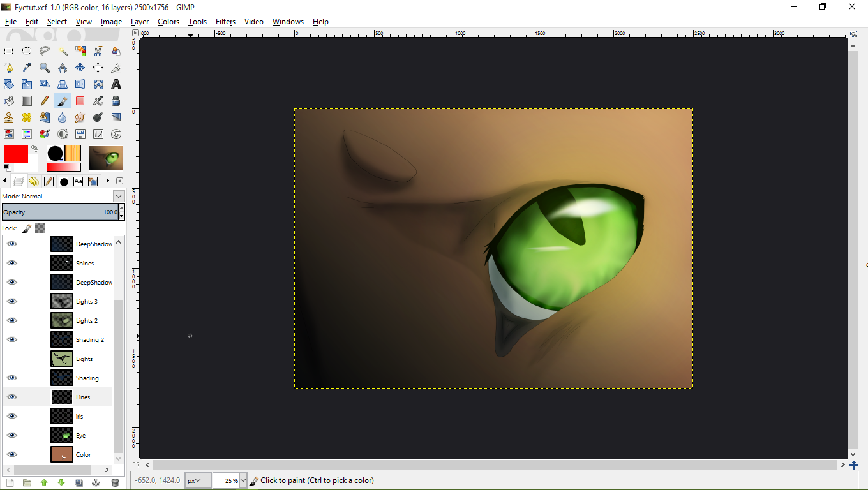This screenshot has width=868, height=490.
Task: Select the Scale tool
Action: click(x=27, y=84)
